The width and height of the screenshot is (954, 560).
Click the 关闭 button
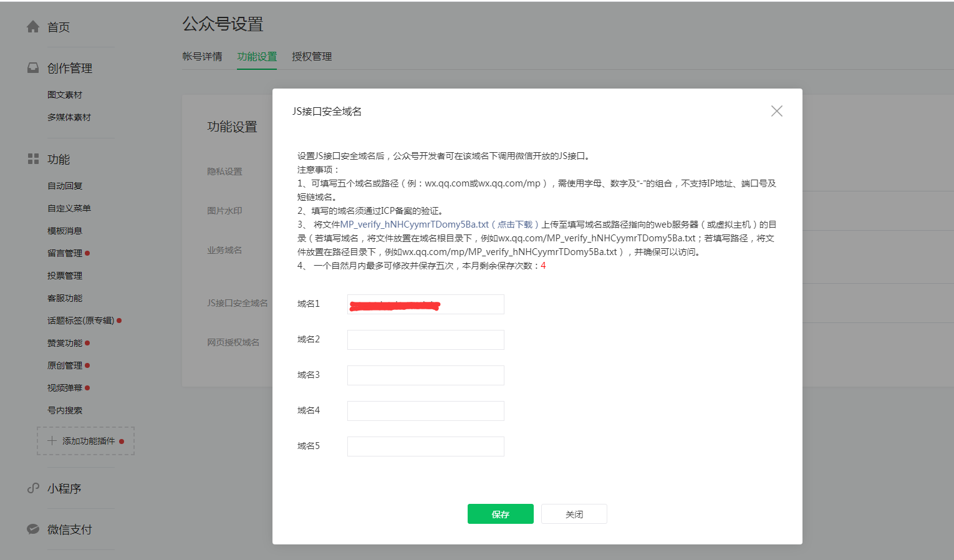point(574,513)
